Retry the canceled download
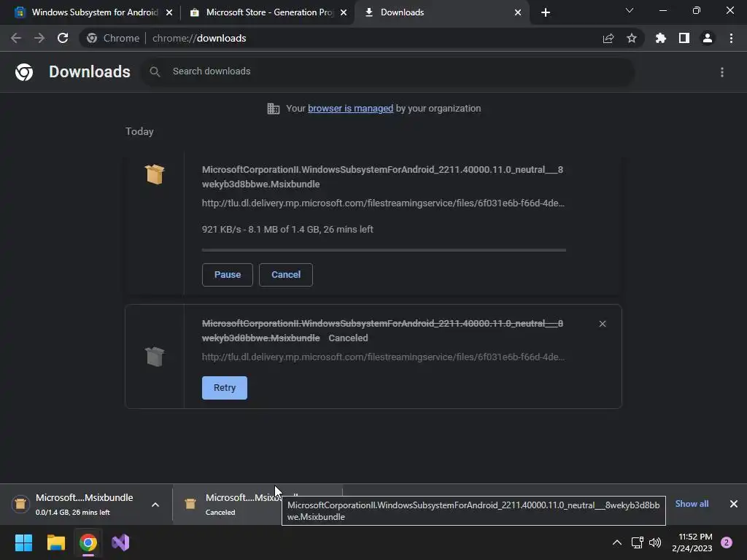Image resolution: width=747 pixels, height=560 pixels. (x=225, y=388)
